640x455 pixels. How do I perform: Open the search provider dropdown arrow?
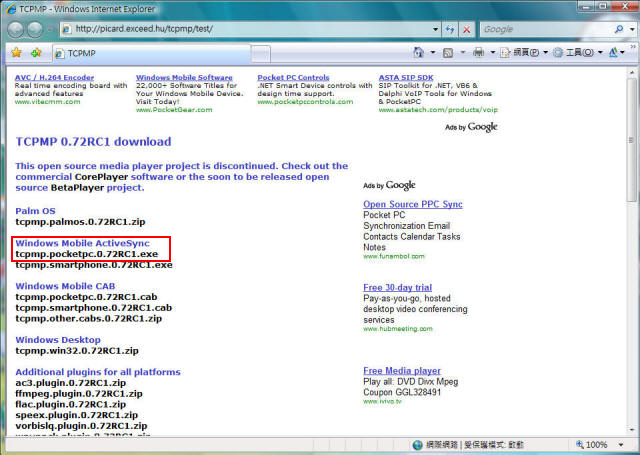[632, 29]
